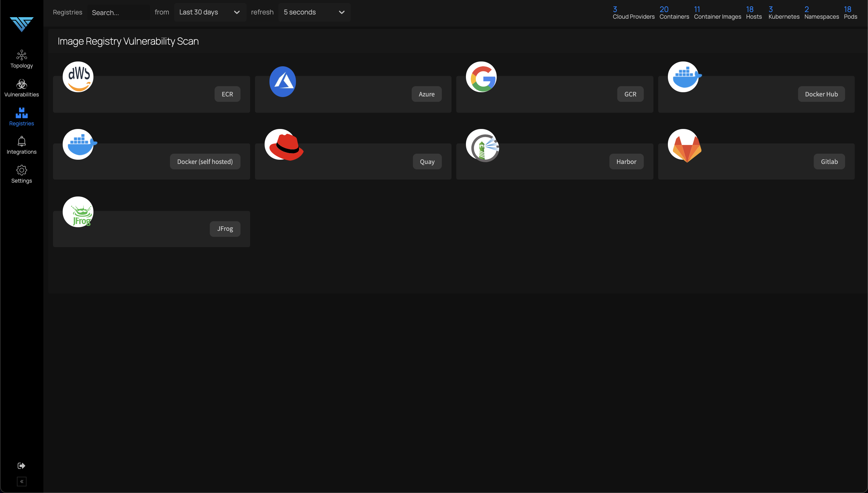Click the Registries breadcrumb label
The height and width of the screenshot is (493, 868).
coord(68,12)
